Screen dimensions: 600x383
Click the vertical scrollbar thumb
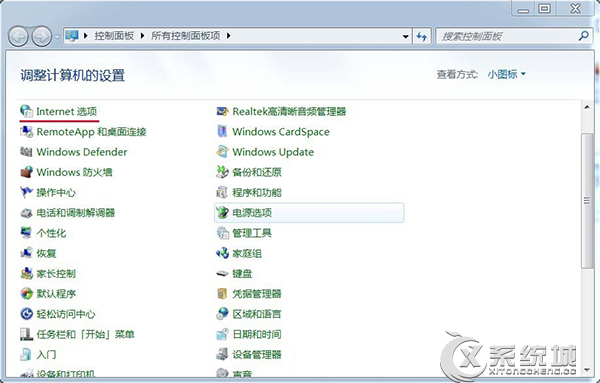[587, 200]
